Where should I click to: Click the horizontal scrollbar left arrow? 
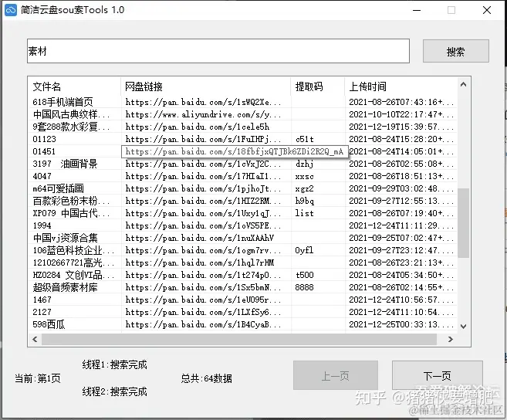coord(35,339)
